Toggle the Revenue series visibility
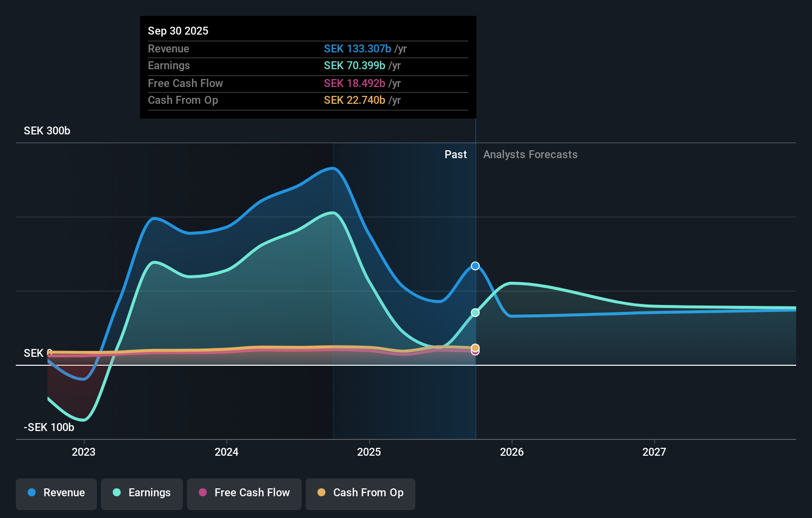 (x=56, y=493)
